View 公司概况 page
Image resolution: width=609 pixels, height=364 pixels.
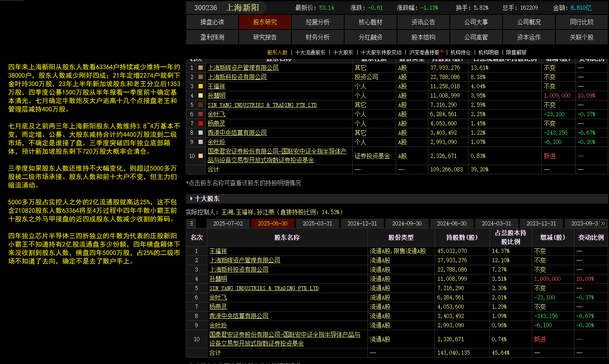(x=529, y=22)
